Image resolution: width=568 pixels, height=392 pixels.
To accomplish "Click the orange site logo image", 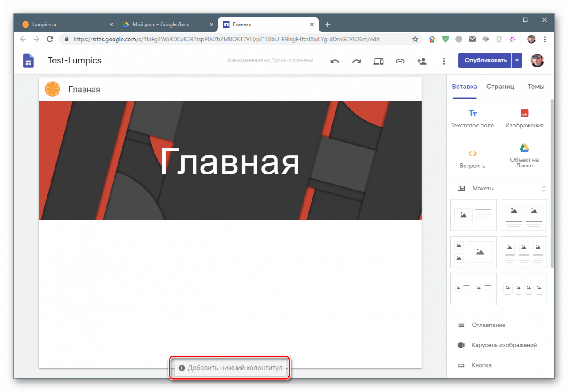I will 52,89.
